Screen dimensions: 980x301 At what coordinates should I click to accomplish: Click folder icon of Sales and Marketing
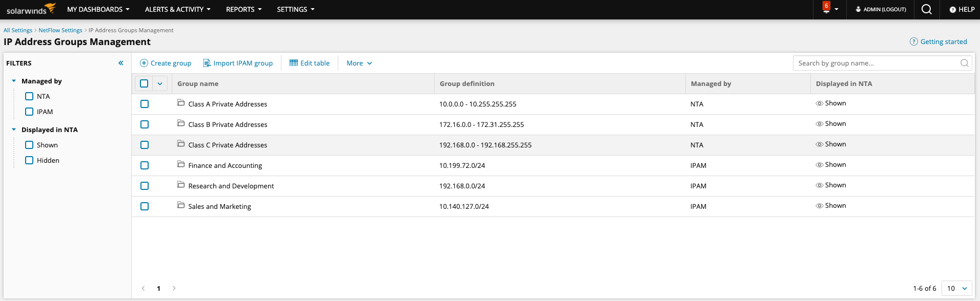181,205
